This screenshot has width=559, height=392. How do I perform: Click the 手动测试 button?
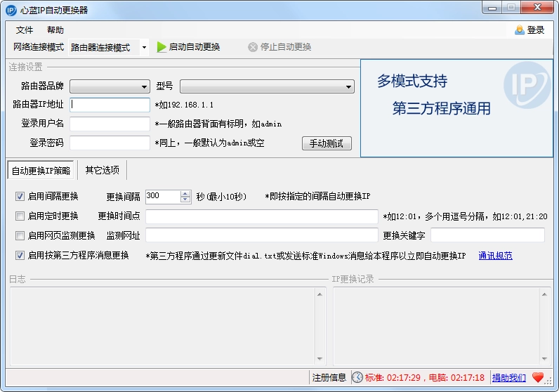coord(327,143)
